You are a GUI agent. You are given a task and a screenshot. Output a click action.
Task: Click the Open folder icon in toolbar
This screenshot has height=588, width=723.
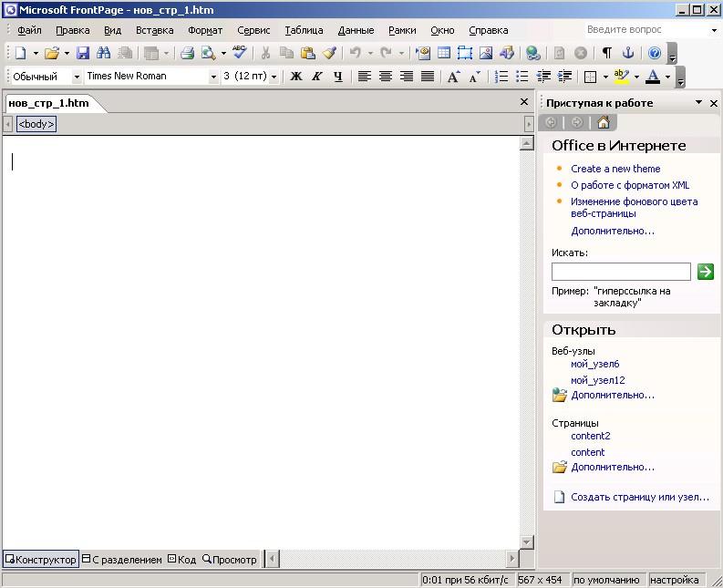tap(52, 53)
